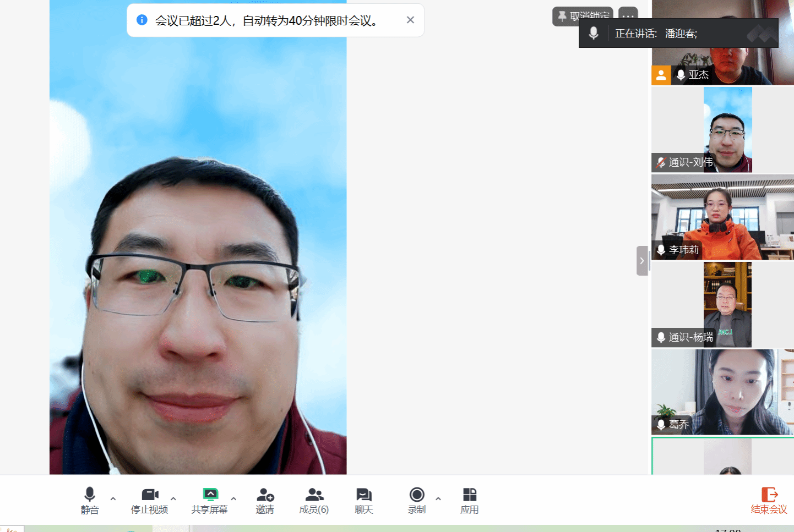Dismiss the 40-minute limit notification
The image size is (794, 532).
click(410, 20)
